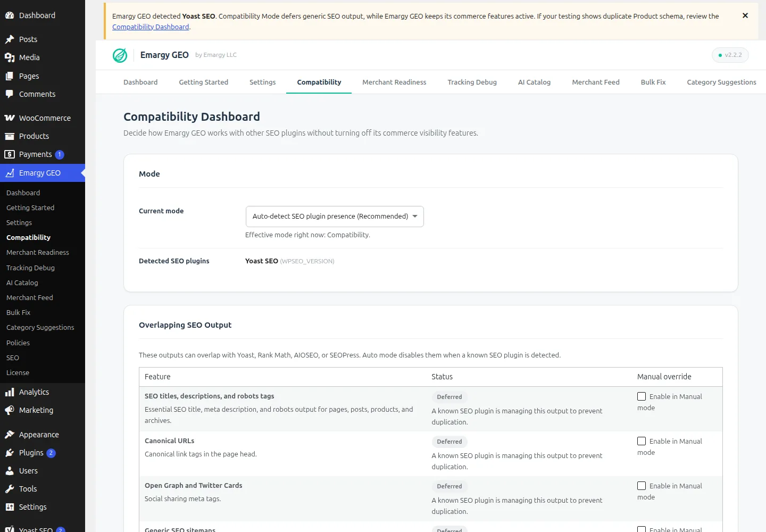
Task: Click the Overlapping SEO Output heading
Action: coord(185,325)
